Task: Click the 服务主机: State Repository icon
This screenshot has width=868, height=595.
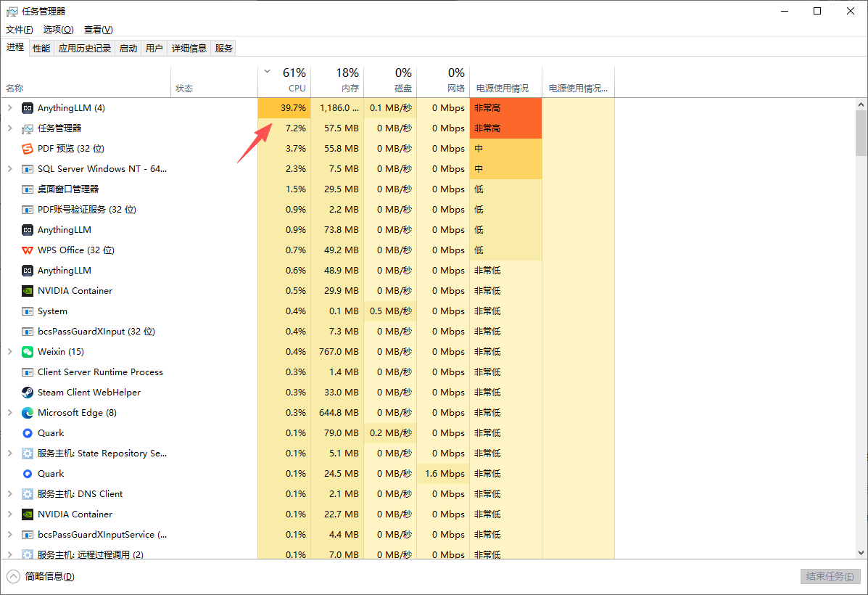Action: [x=27, y=454]
